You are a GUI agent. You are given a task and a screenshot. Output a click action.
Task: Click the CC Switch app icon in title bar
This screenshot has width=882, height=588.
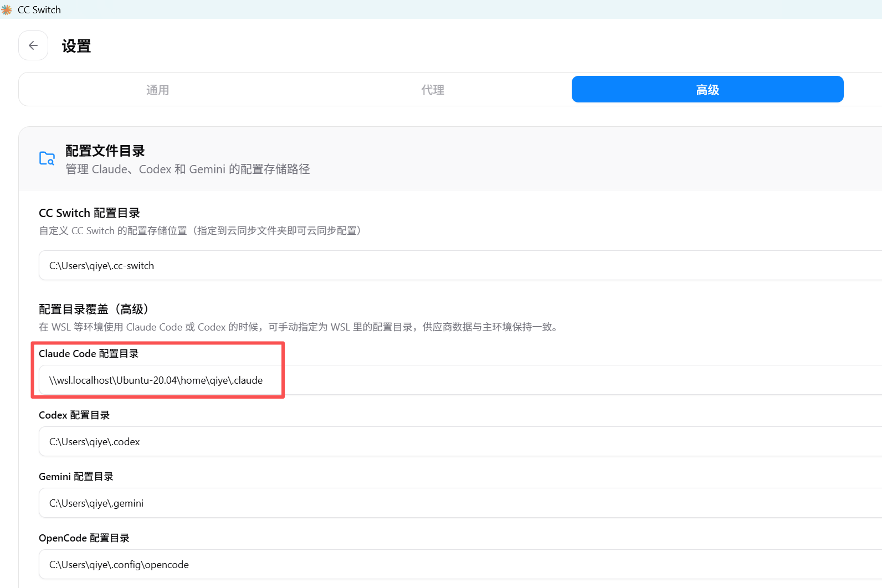point(7,10)
